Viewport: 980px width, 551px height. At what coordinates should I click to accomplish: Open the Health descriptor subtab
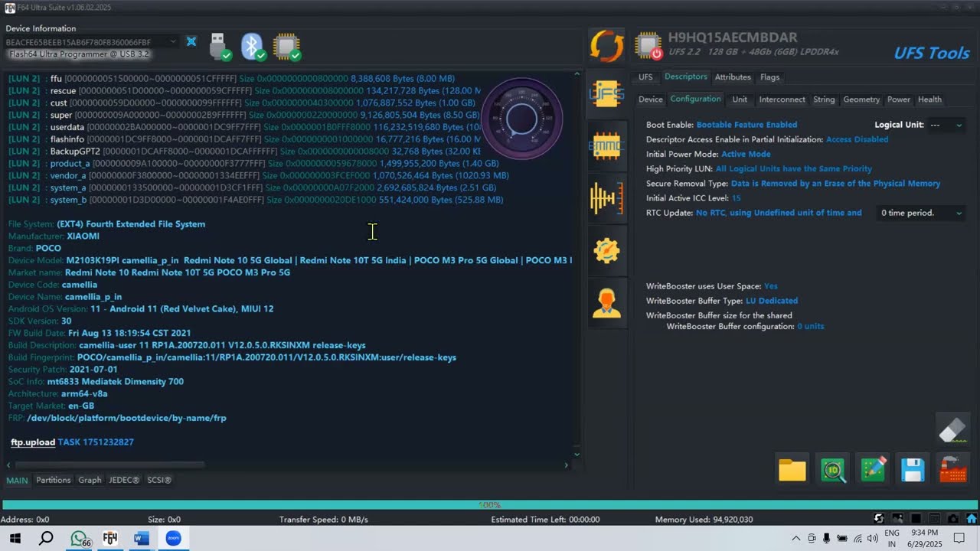(x=929, y=99)
